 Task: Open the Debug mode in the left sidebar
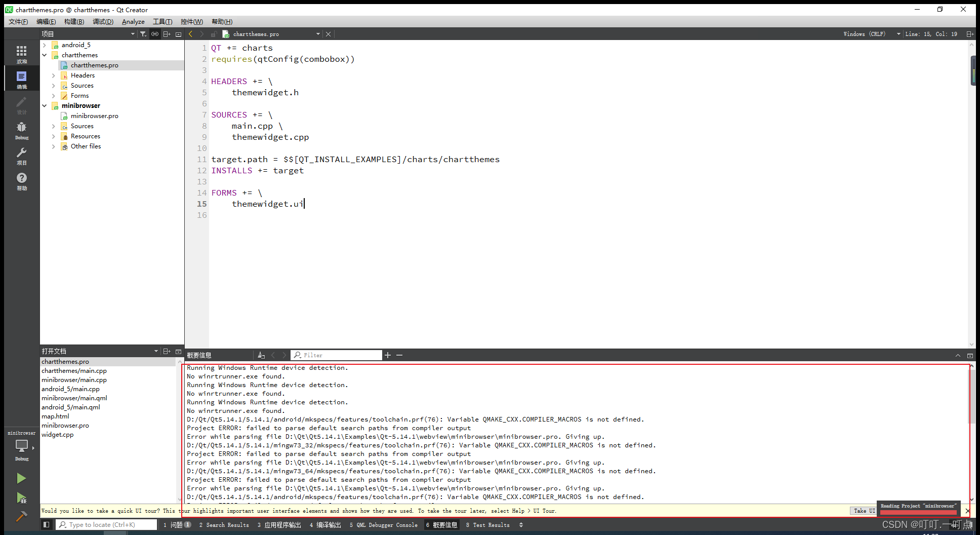[x=21, y=129]
